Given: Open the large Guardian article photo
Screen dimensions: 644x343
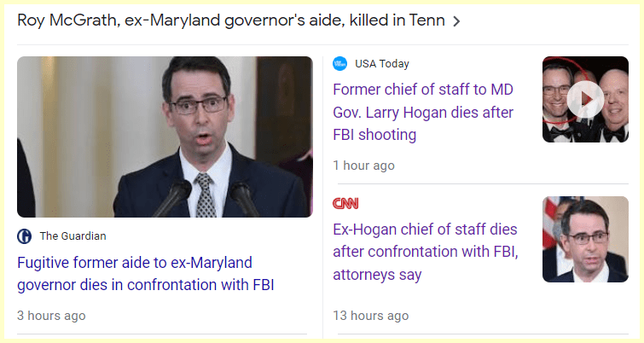Looking at the screenshot, I should click(165, 137).
